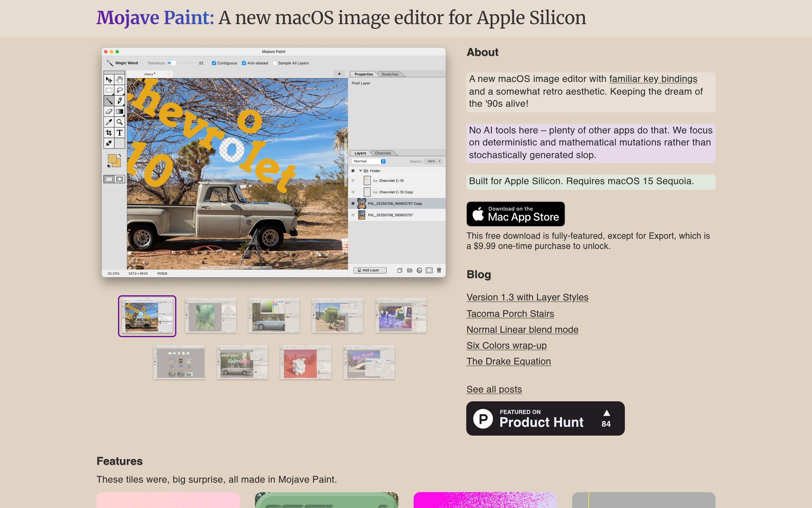Select the green leaves screenshot thumbnail
The image size is (812, 508).
[x=210, y=316]
